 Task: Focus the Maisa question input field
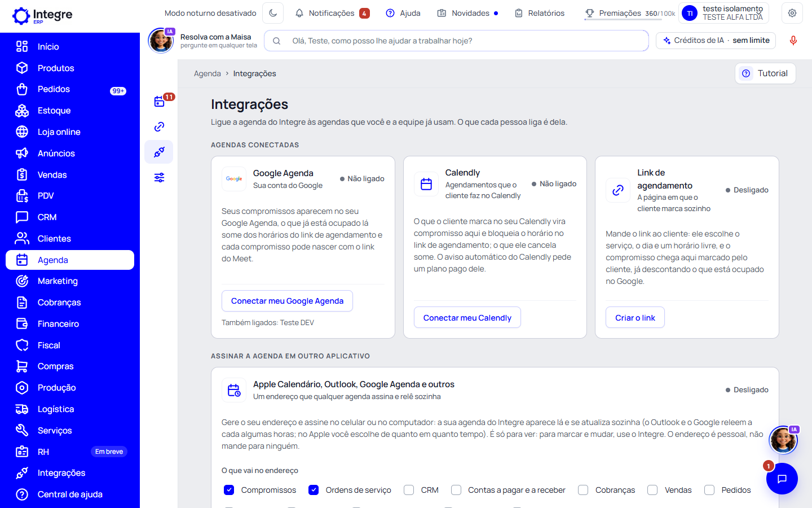click(x=456, y=41)
